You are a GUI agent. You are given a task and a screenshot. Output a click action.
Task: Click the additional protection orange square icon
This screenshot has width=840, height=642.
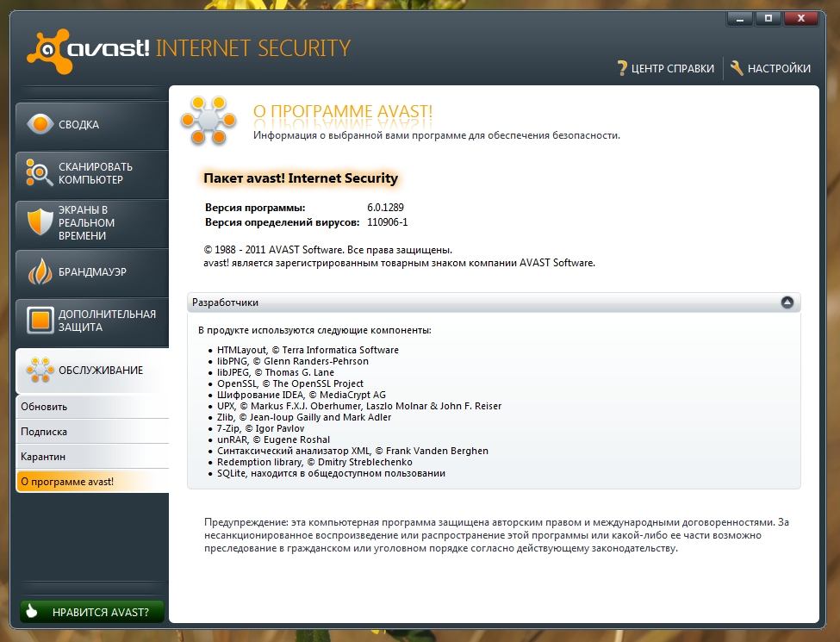click(39, 321)
